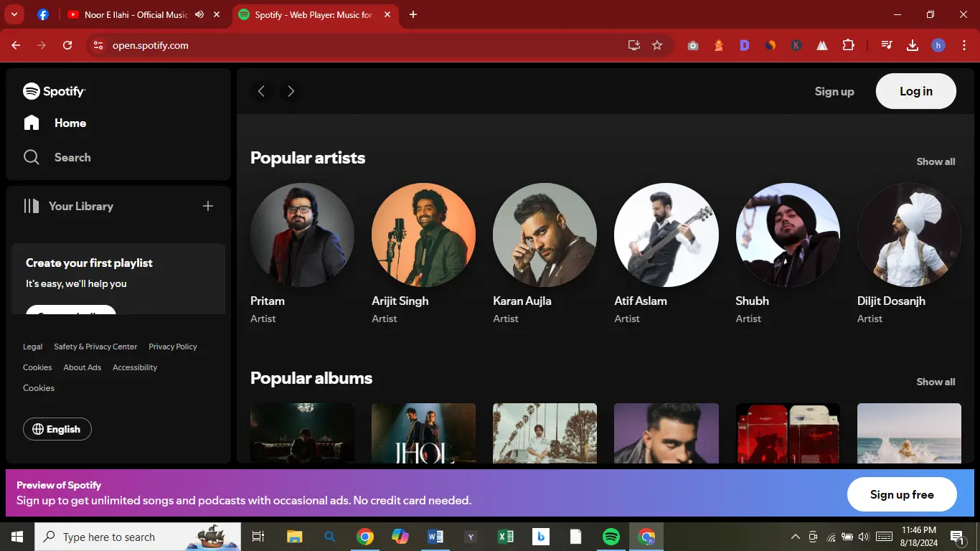Bookmark this page with the star icon
Image resolution: width=980 pixels, height=551 pixels.
tap(657, 45)
